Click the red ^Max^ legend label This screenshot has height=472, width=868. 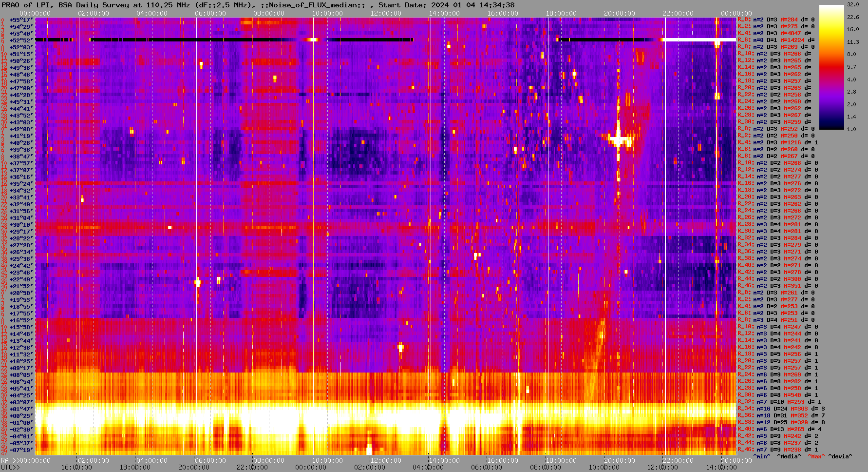tap(816, 456)
